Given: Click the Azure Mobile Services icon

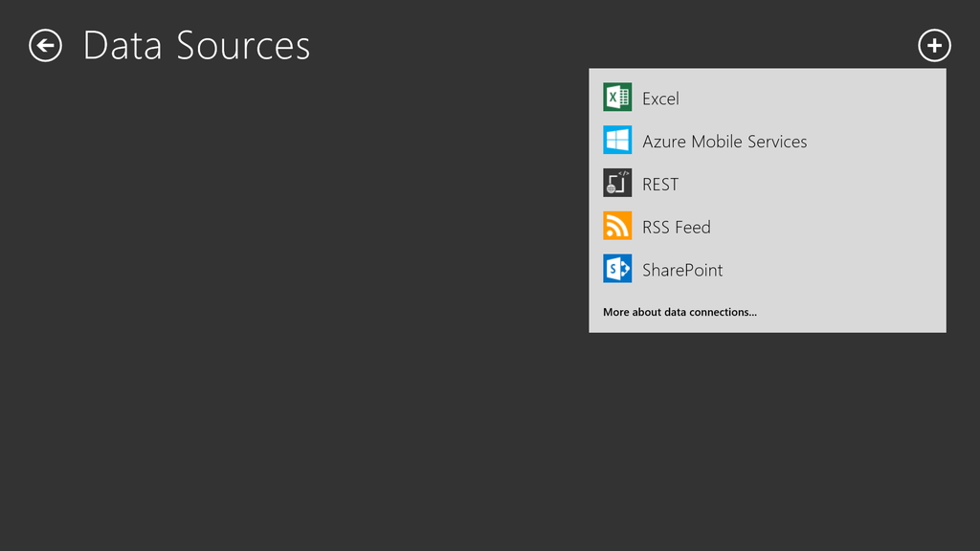Looking at the screenshot, I should click(x=616, y=140).
